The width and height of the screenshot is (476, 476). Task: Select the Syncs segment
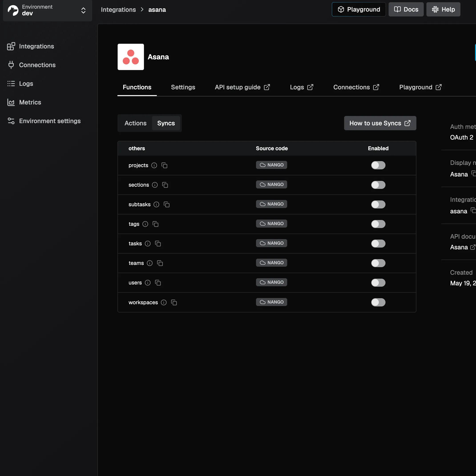click(x=166, y=123)
